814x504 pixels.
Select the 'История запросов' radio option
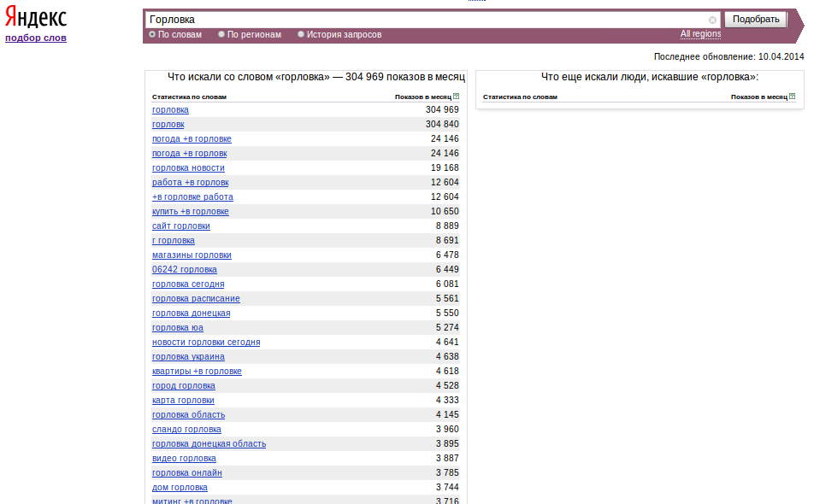click(x=301, y=34)
